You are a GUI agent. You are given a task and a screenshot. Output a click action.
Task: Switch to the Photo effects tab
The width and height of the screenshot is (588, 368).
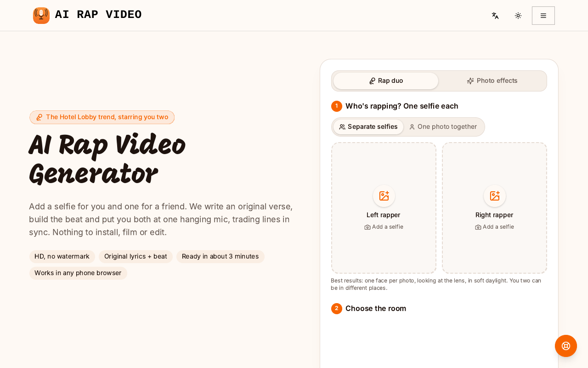click(x=492, y=81)
